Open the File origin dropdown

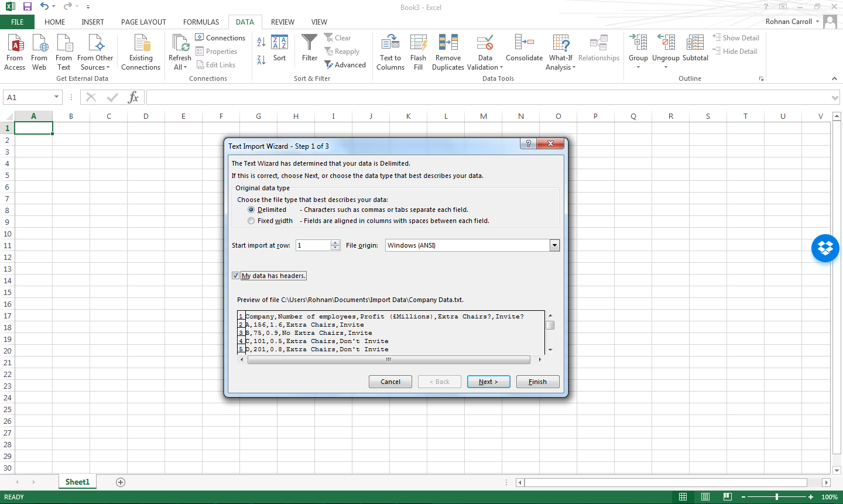[x=554, y=245]
